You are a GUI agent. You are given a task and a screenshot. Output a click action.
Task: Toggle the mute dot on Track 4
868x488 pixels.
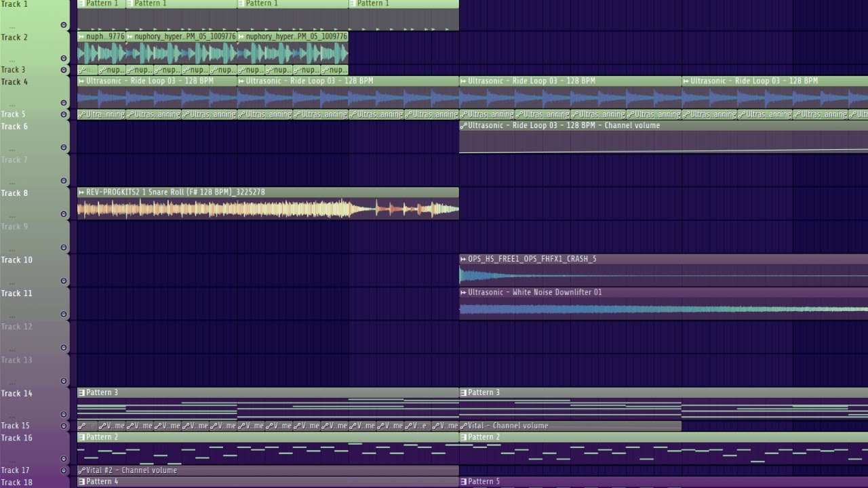(64, 103)
